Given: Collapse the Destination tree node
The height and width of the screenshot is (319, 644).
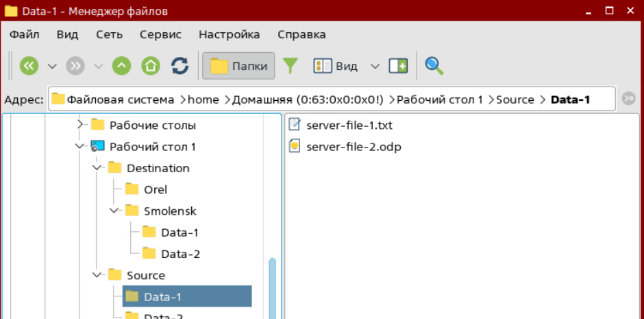Looking at the screenshot, I should tap(97, 167).
